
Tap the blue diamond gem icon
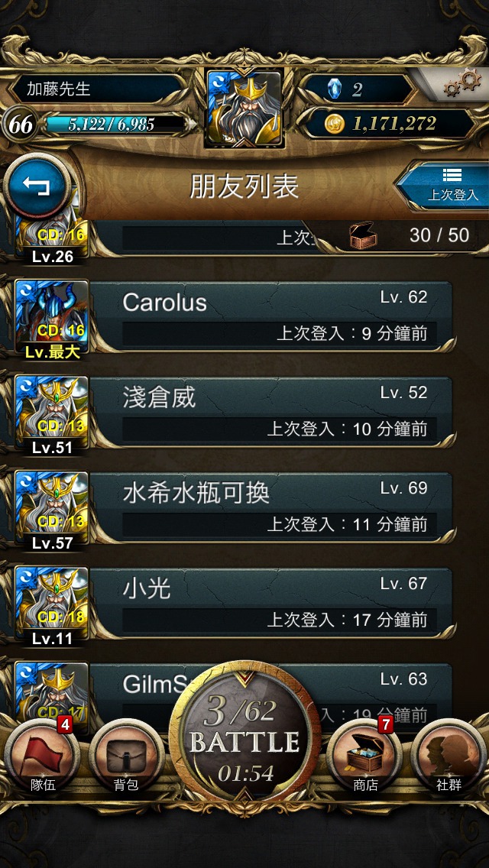(x=334, y=89)
